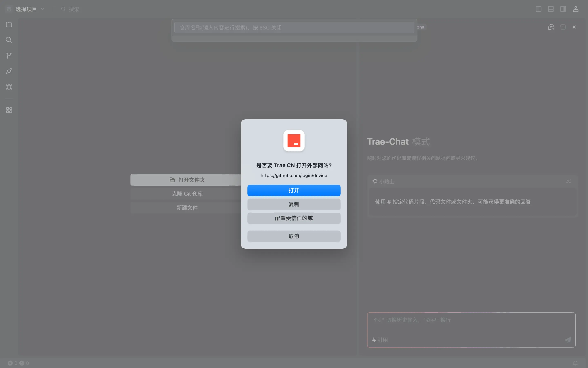Screen dimensions: 588x368
Task: Open chat history clock icon
Action: pyautogui.click(x=563, y=27)
